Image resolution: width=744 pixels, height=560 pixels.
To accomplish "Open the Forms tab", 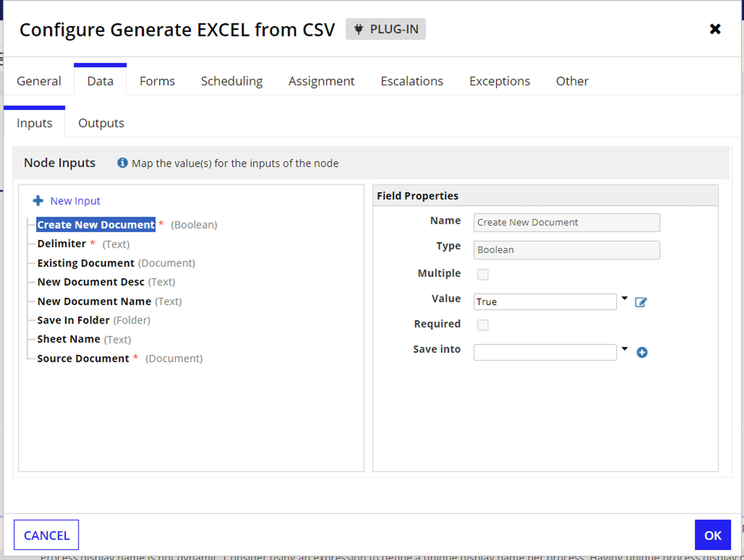I will [x=157, y=81].
